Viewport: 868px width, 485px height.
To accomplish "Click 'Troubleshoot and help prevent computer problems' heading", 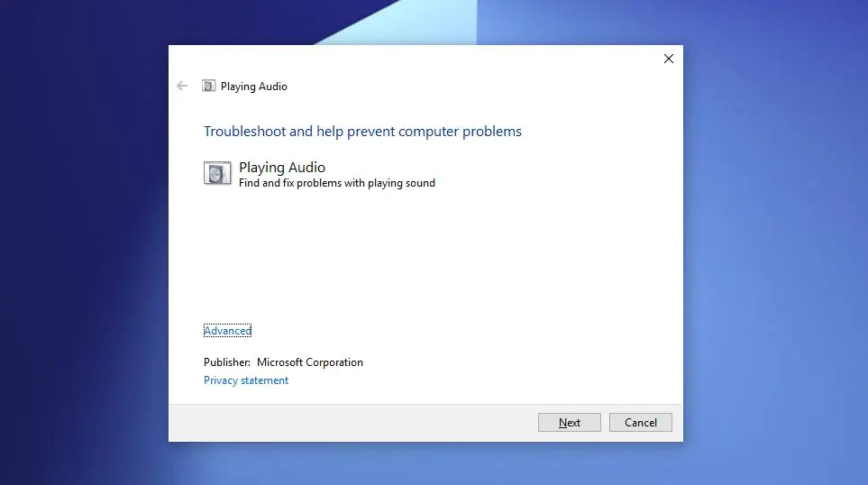I will (x=362, y=132).
